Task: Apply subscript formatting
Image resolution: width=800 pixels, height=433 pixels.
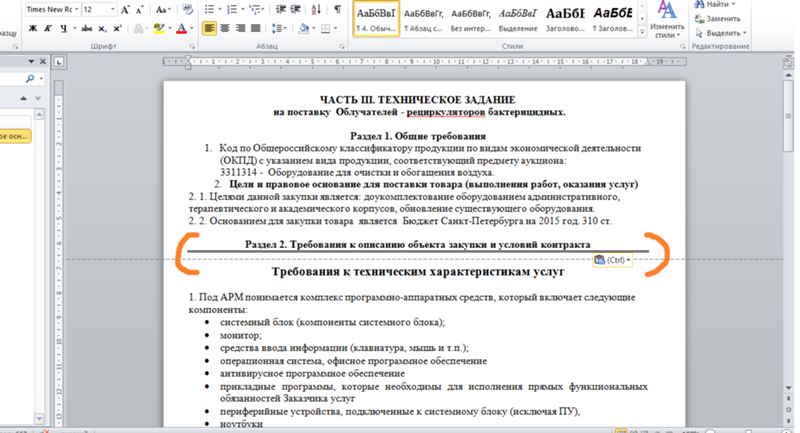Action: (102, 29)
